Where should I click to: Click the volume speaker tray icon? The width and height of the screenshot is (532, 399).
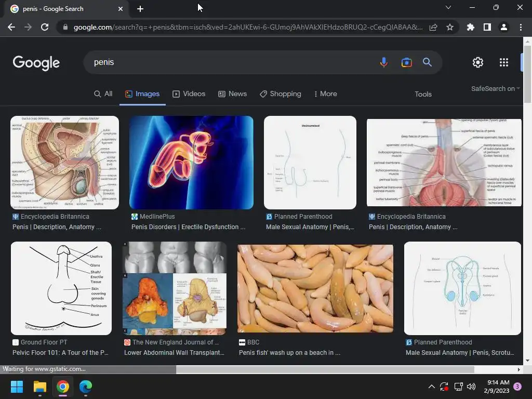pyautogui.click(x=471, y=387)
